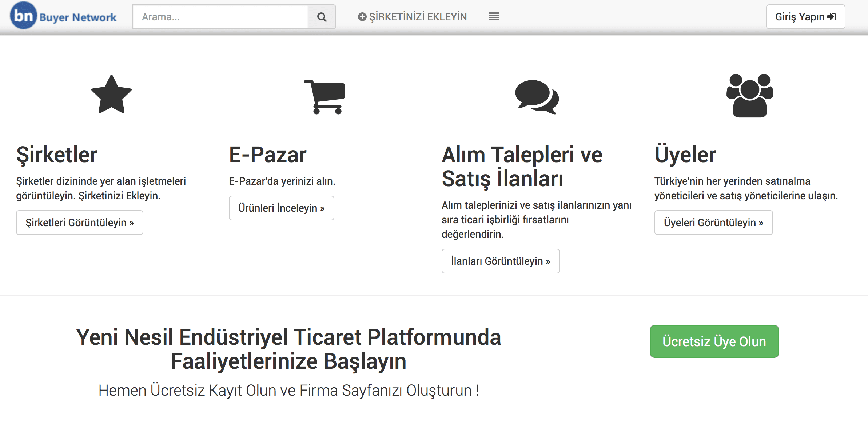
Task: Click the plus icon beside ŞİRKETİNİZİ EKLEYİN
Action: pos(362,17)
